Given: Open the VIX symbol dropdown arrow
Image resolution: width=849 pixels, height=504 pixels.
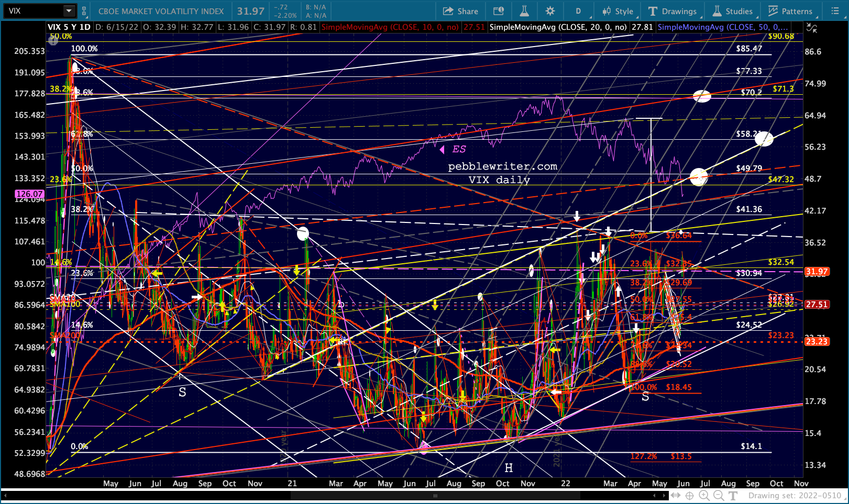Looking at the screenshot, I should 69,11.
